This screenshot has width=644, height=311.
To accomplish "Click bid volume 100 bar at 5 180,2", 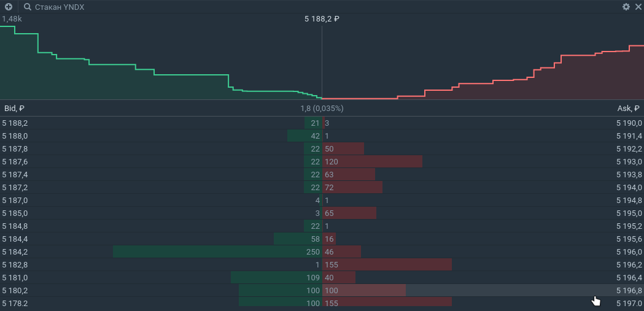I will point(280,291).
